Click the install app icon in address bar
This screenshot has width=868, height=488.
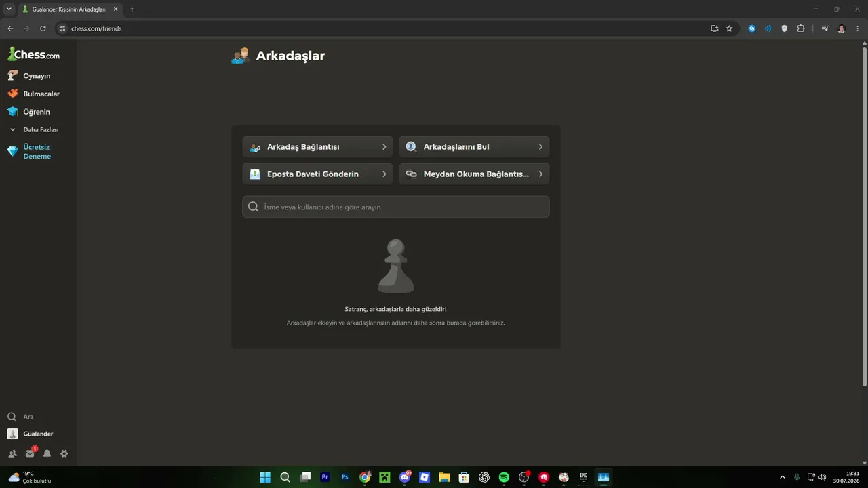pos(714,28)
